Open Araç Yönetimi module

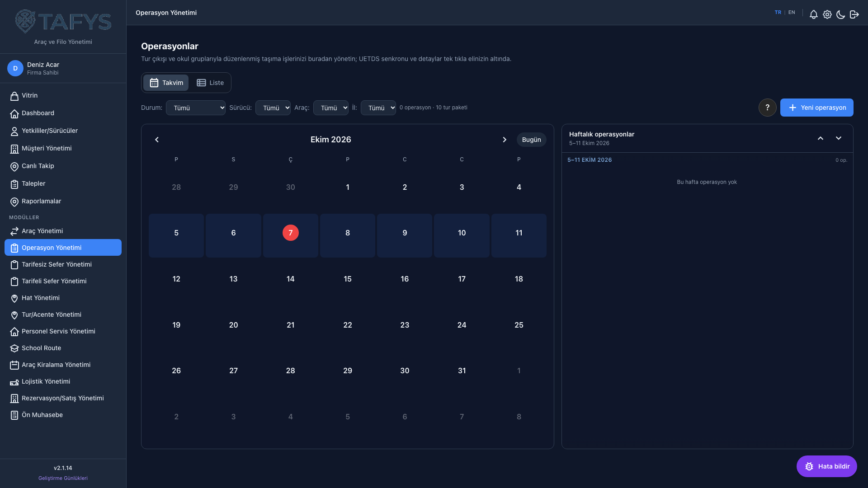pyautogui.click(x=63, y=231)
